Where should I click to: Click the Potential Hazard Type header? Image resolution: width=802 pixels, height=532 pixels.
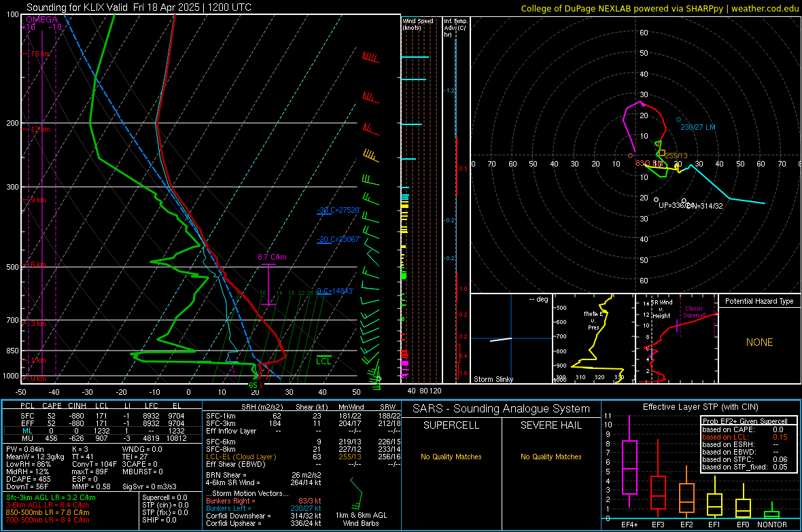pyautogui.click(x=759, y=301)
